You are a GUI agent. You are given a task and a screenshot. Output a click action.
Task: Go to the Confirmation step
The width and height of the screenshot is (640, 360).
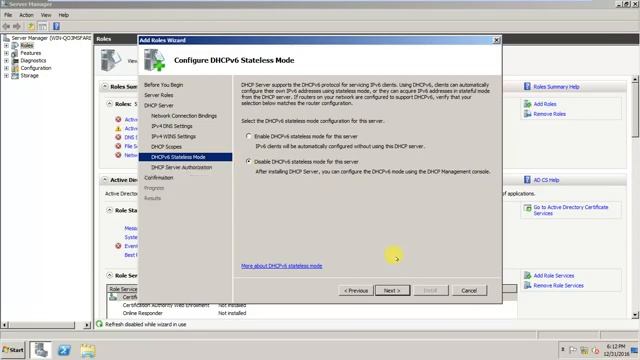point(158,178)
